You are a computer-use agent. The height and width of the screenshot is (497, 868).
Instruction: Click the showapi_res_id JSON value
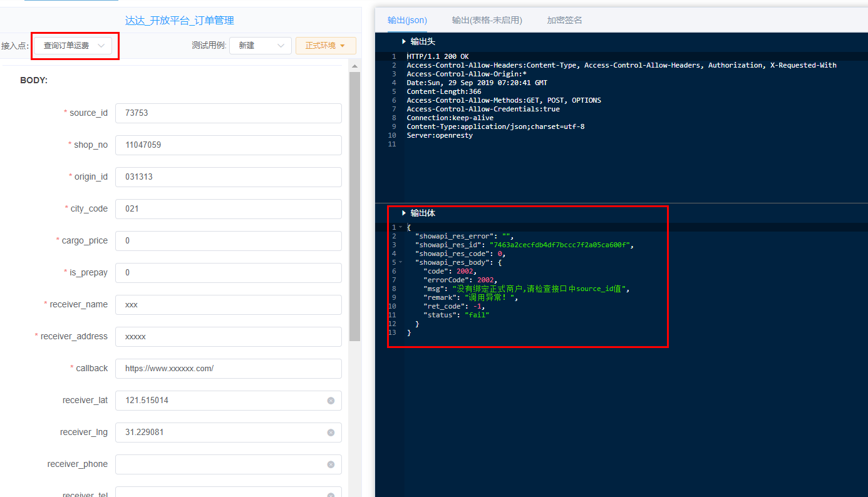[x=559, y=245]
